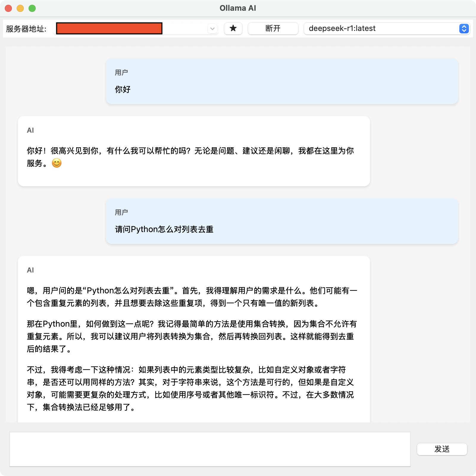Expand the server address dropdown chevron
The image size is (476, 476).
[212, 29]
